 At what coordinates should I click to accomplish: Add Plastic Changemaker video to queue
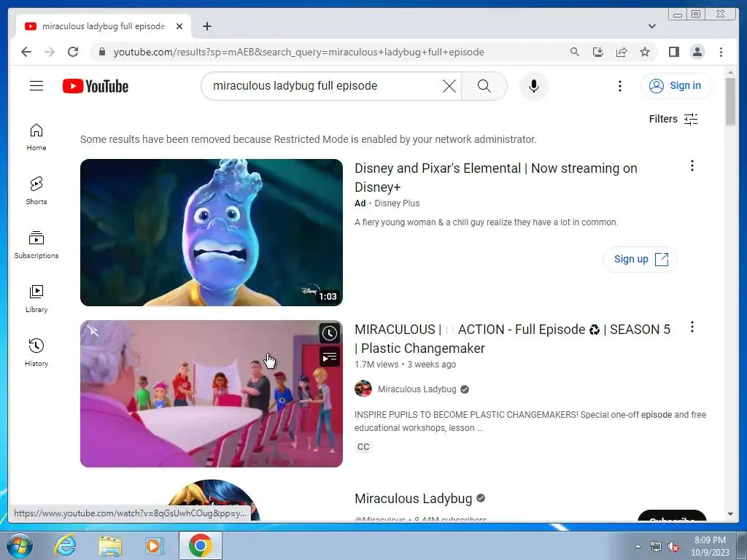[329, 357]
